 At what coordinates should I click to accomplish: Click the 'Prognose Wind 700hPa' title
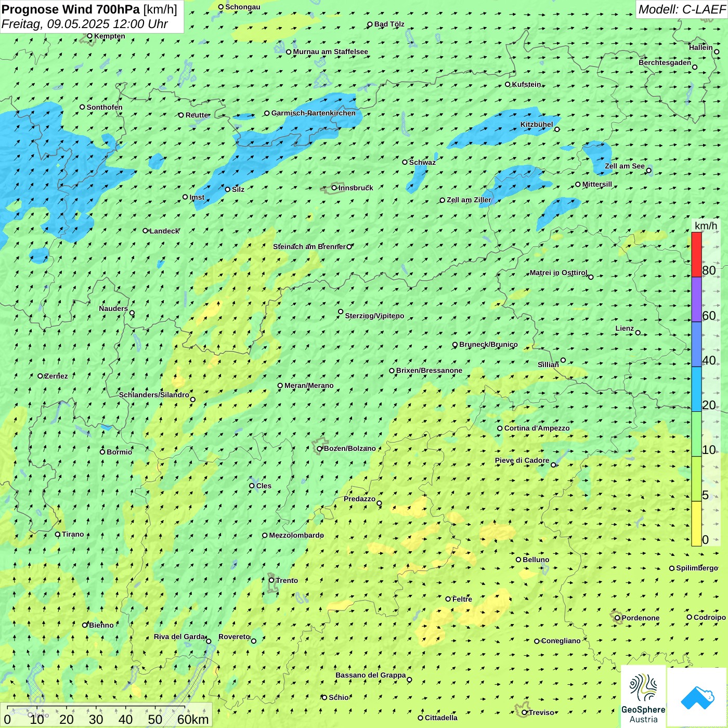coord(71,9)
